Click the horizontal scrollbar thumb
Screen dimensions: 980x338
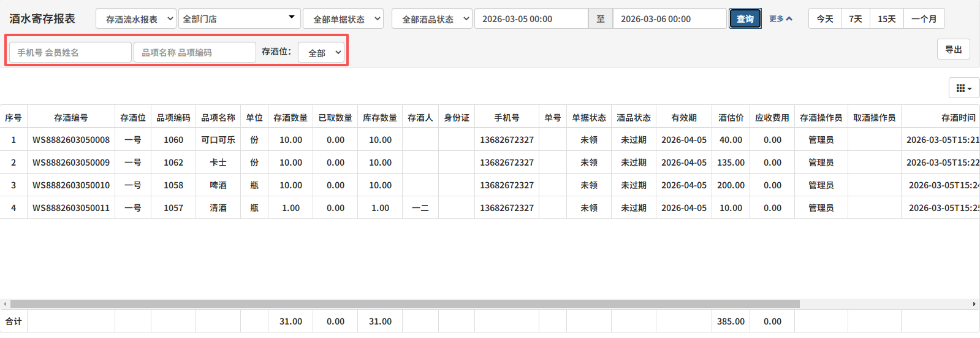(405, 304)
